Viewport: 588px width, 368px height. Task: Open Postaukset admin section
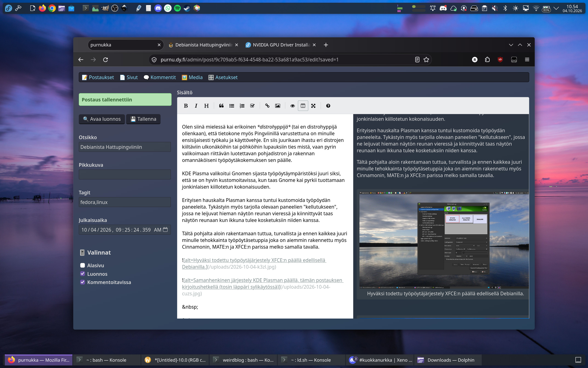tap(98, 77)
